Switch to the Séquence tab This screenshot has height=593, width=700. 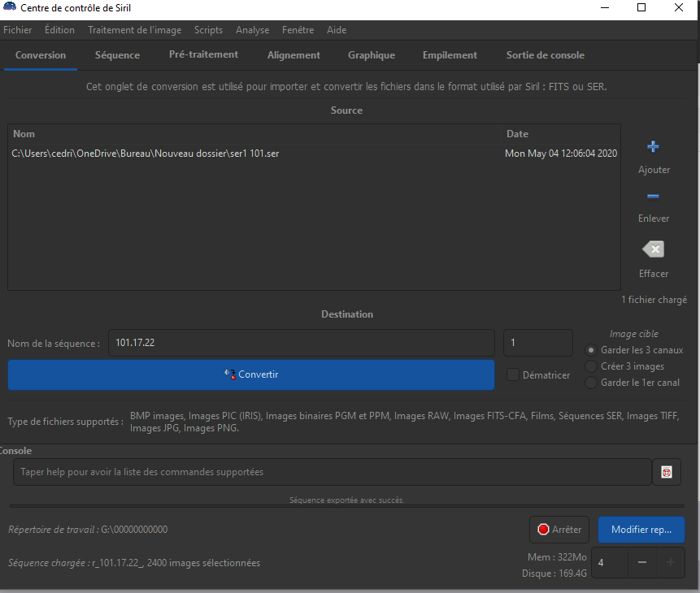117,55
